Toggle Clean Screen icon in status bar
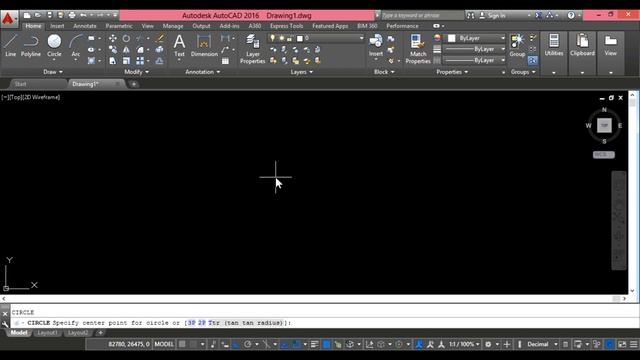 coord(622,344)
